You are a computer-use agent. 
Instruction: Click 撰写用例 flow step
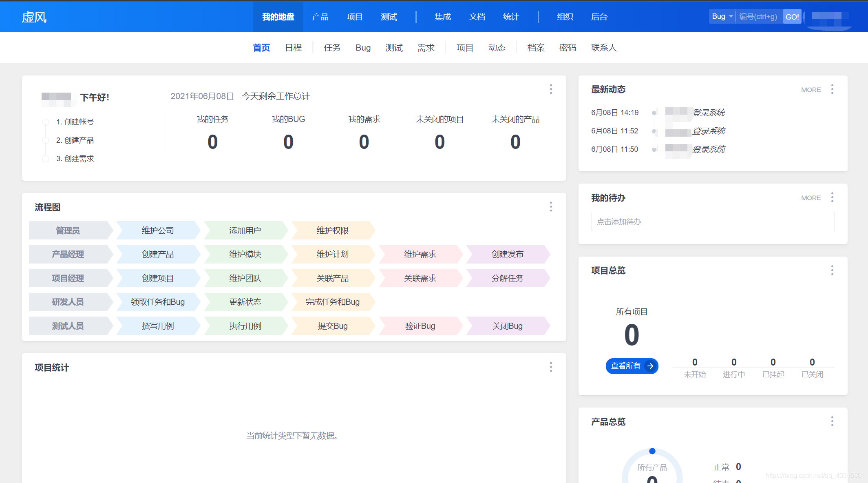[158, 326]
